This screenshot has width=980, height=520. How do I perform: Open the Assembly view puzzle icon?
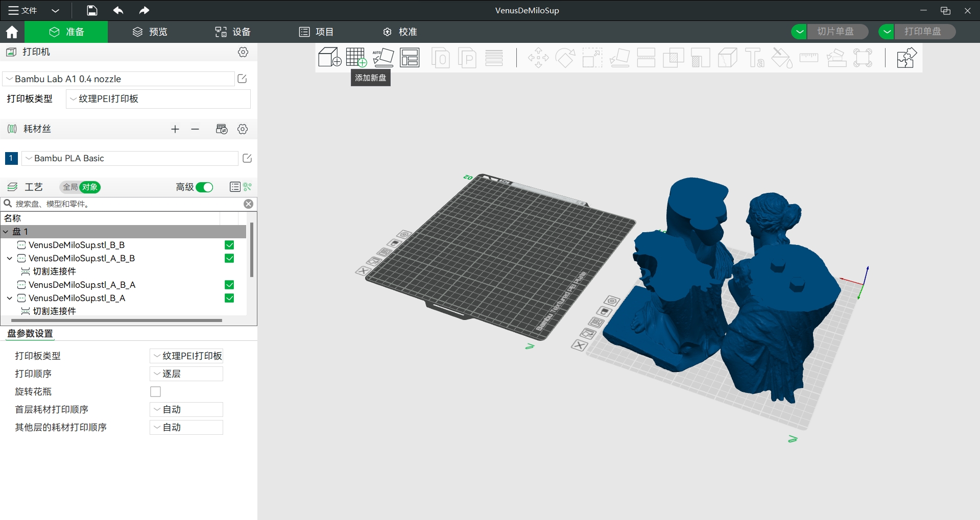point(906,58)
